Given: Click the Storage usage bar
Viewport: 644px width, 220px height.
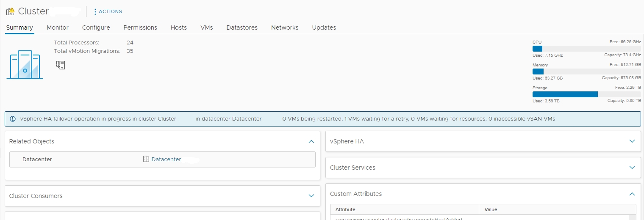Looking at the screenshot, I should point(587,94).
